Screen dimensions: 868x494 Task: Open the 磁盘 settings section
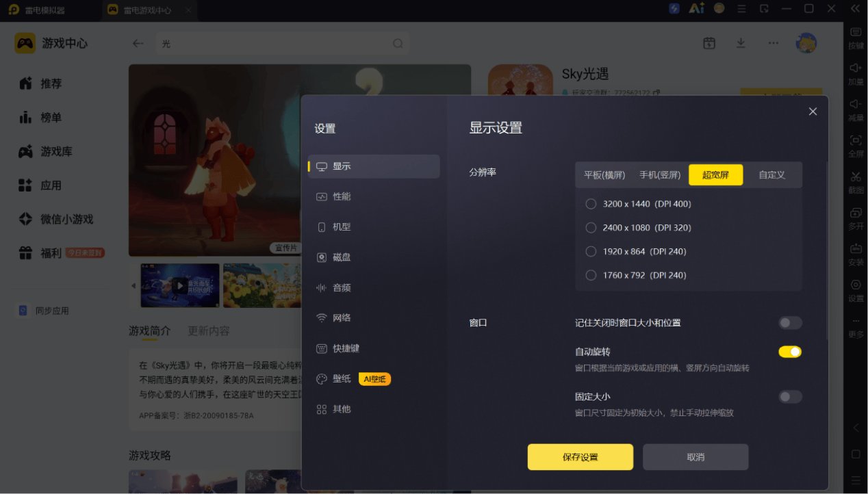374,257
